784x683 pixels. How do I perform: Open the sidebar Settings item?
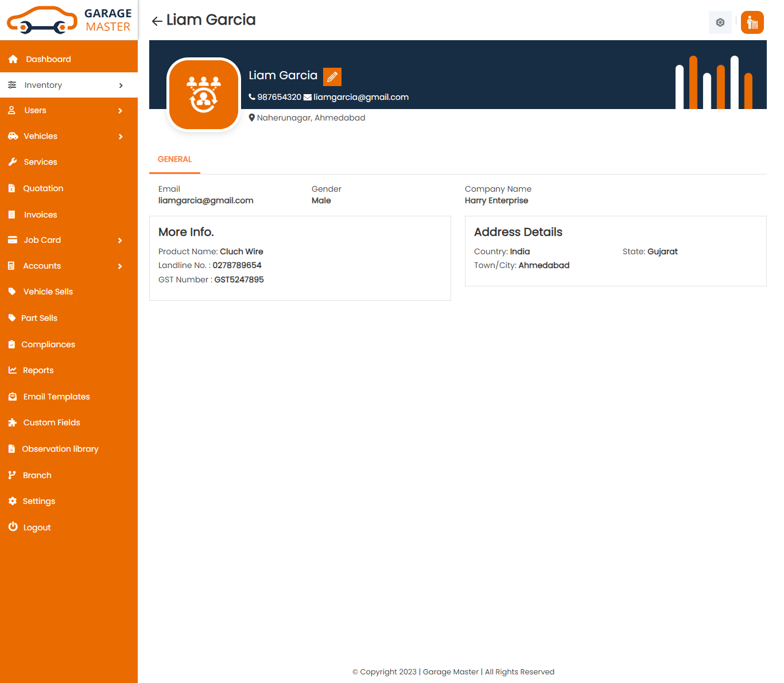(x=38, y=501)
